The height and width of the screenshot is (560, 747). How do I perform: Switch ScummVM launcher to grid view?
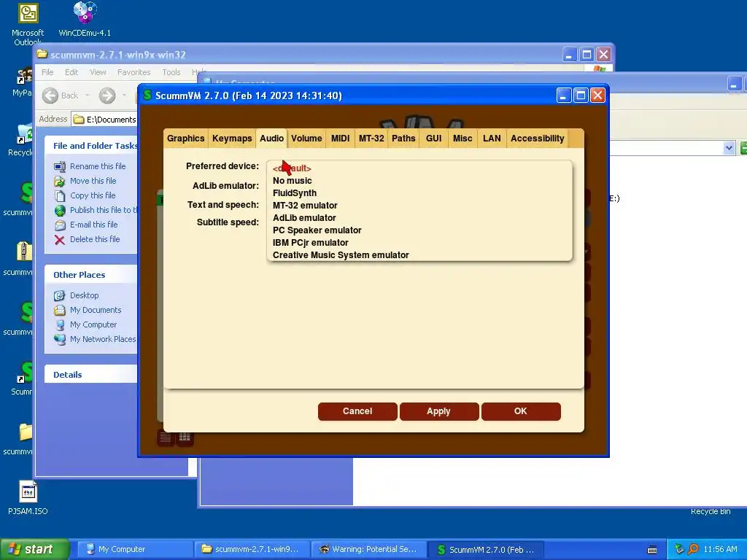[x=185, y=437]
